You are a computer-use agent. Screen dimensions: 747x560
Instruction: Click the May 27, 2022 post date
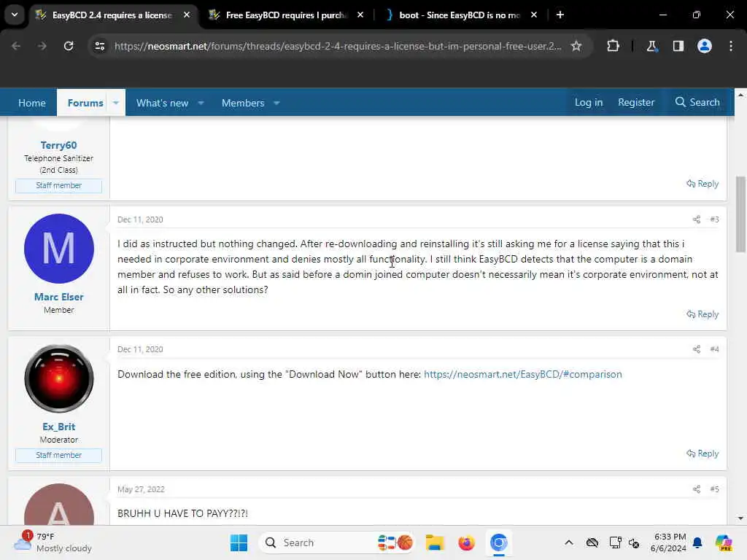tap(141, 489)
